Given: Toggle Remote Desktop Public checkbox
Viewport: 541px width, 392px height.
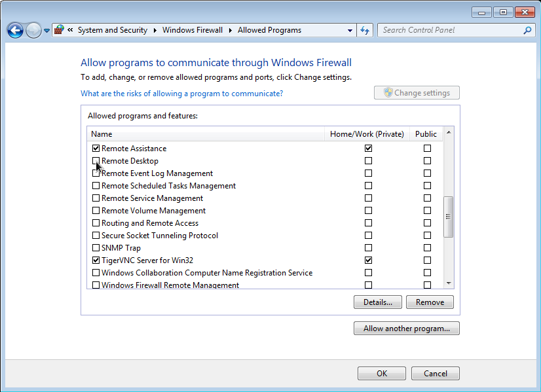Looking at the screenshot, I should (428, 161).
